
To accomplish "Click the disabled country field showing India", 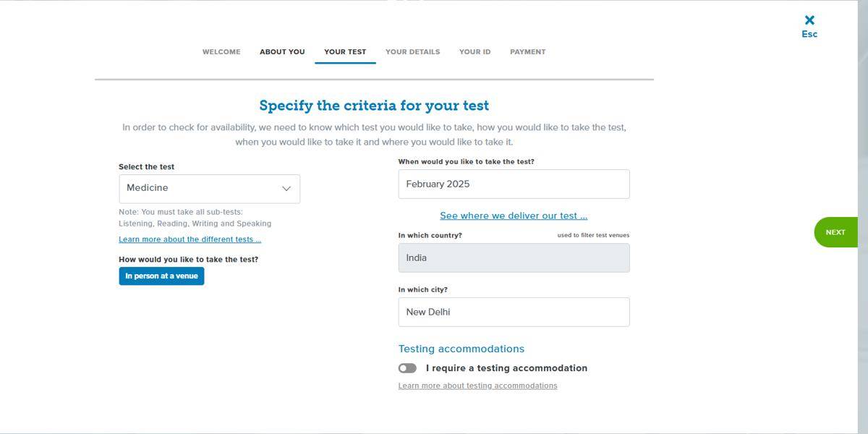I will [x=514, y=258].
